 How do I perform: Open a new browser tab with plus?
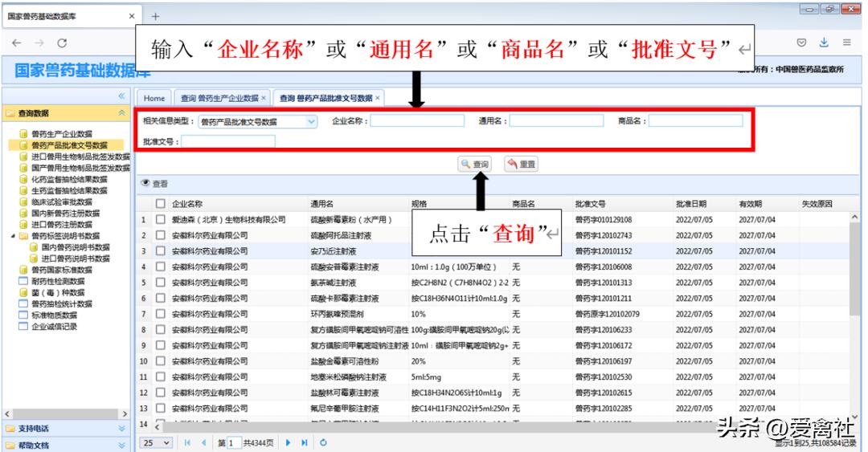click(156, 16)
